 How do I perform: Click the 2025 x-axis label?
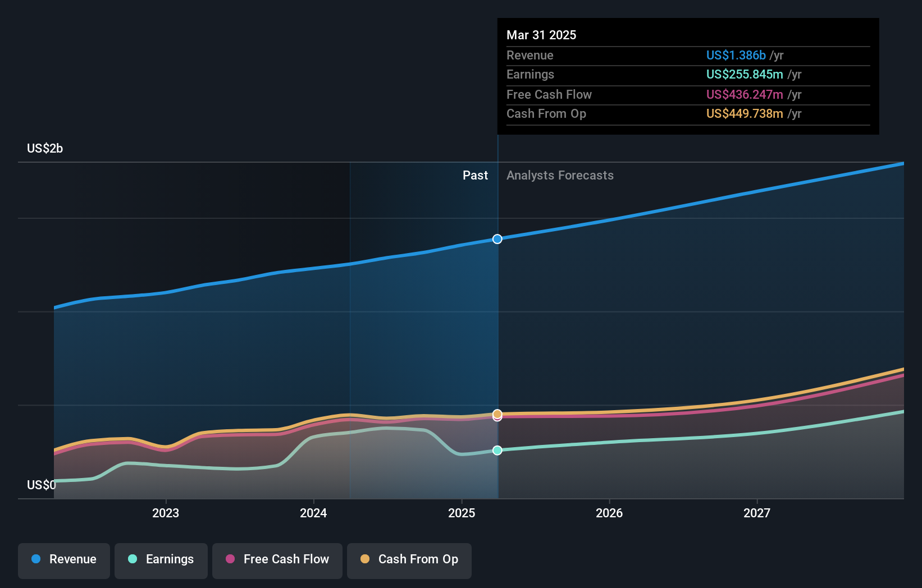[462, 513]
